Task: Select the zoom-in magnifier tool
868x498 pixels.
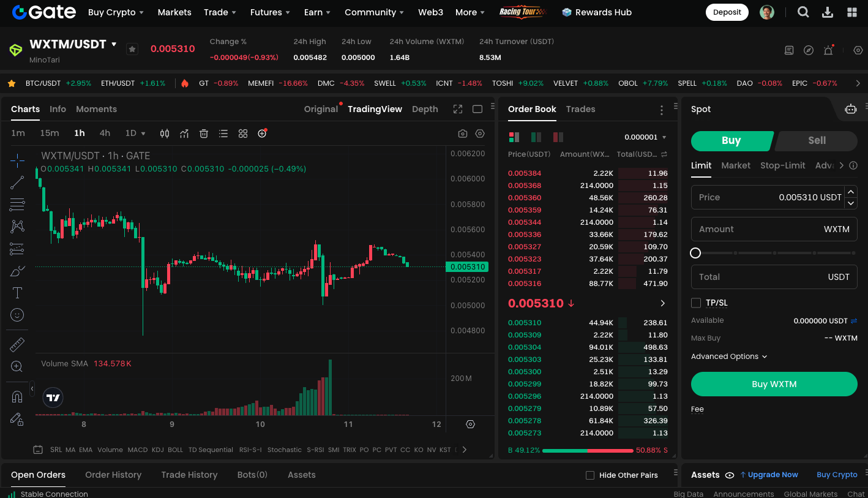Action: 17,366
